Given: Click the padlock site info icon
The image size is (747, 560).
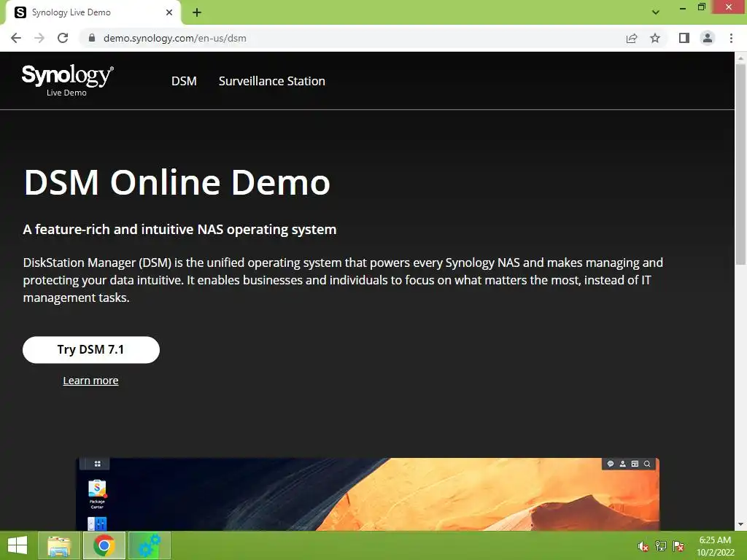Looking at the screenshot, I should click(x=92, y=38).
